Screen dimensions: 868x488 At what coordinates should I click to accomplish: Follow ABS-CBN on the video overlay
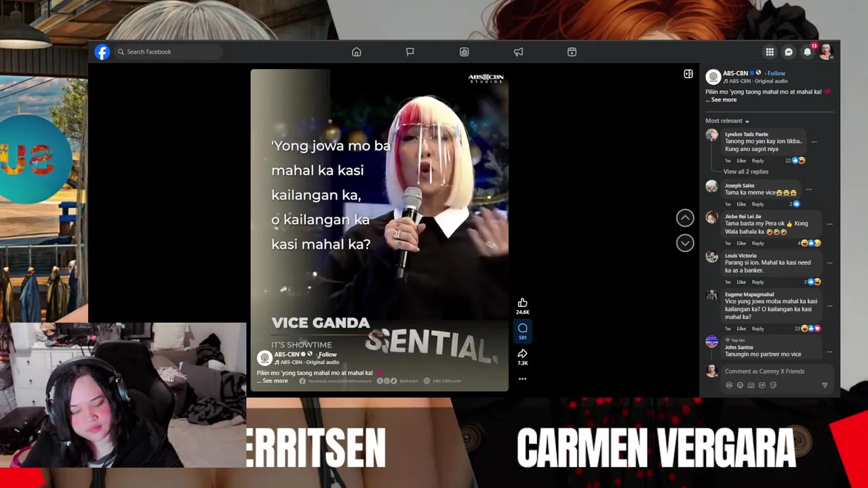328,354
